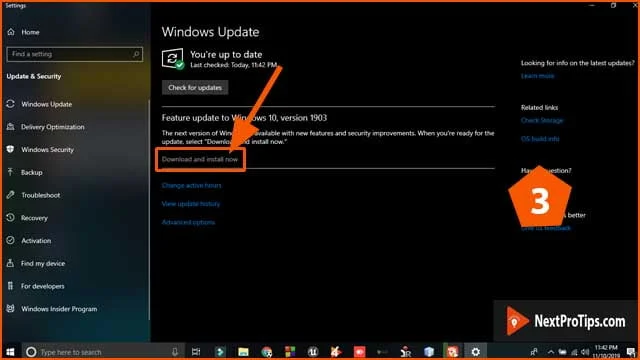Open Unreal Engine from the taskbar
640x360 pixels.
tap(313, 352)
